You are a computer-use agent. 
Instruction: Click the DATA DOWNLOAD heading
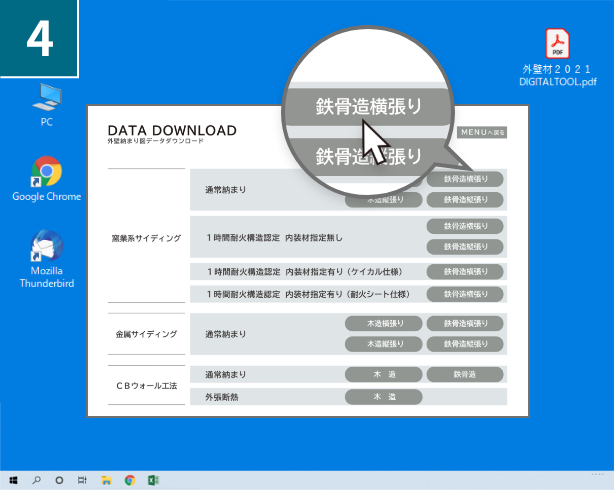pyautogui.click(x=172, y=131)
